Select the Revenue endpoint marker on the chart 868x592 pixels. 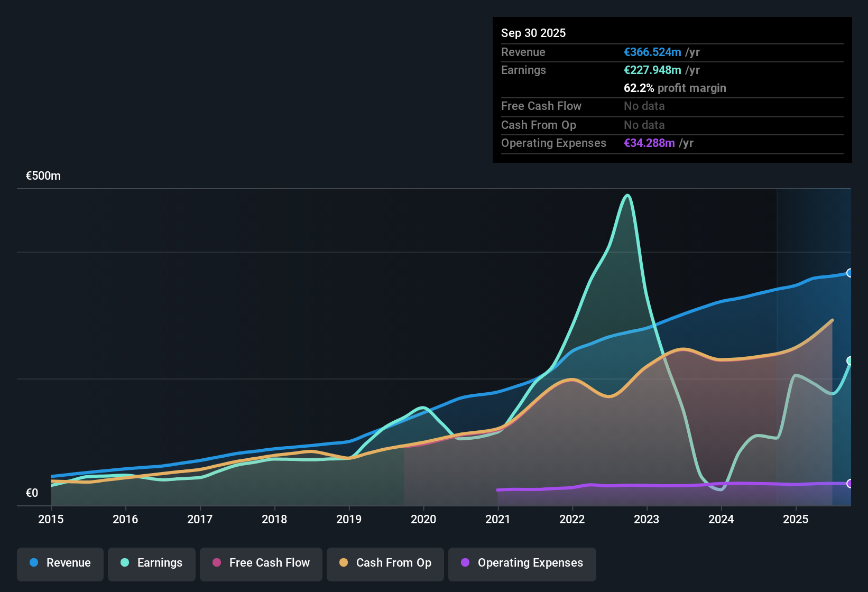tap(849, 273)
